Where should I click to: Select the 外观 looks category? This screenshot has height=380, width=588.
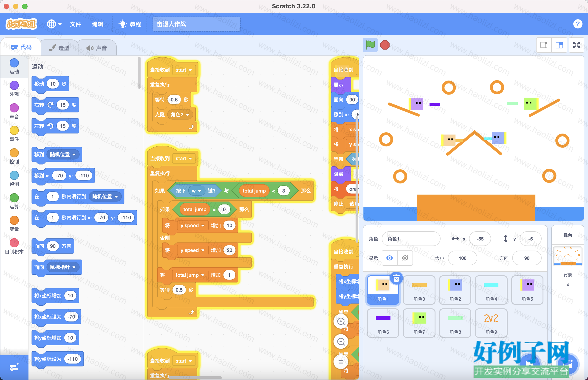14,89
